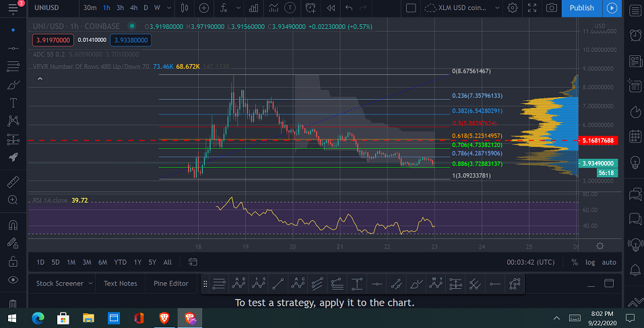Toggle log scale on price axis
This screenshot has height=328, width=644.
(x=590, y=262)
